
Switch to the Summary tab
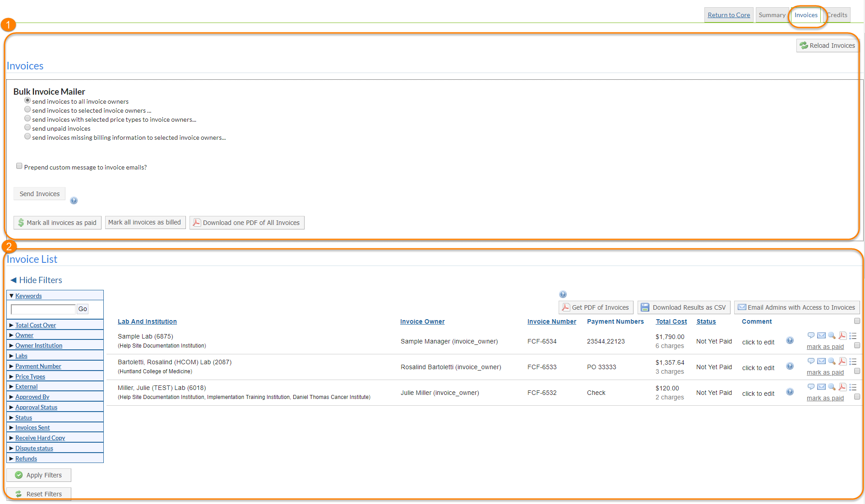click(x=772, y=15)
